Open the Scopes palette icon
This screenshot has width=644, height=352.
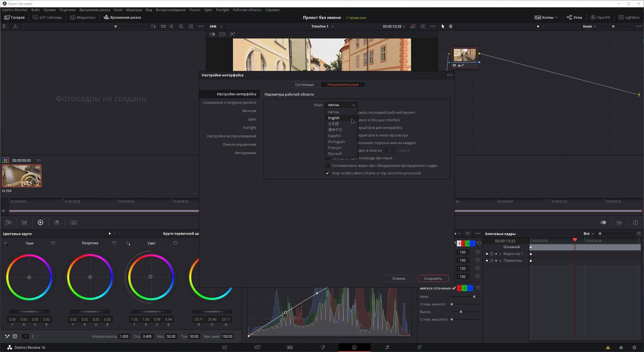(619, 222)
